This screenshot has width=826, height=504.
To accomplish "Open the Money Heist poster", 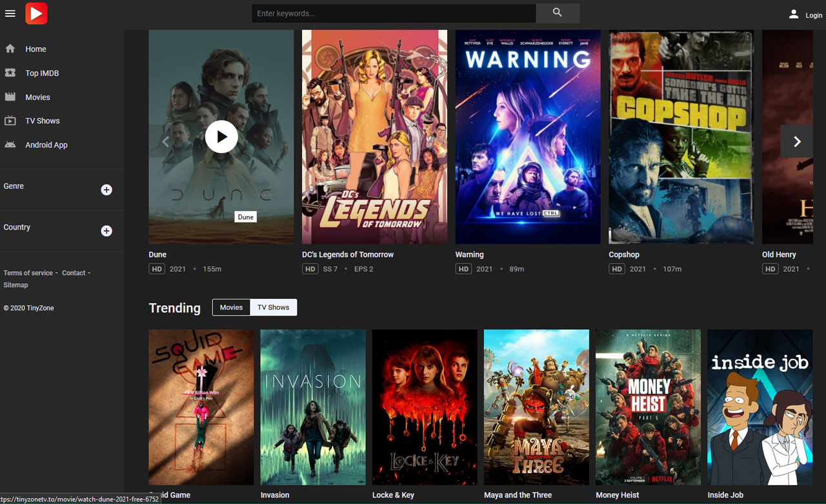I will [x=648, y=407].
